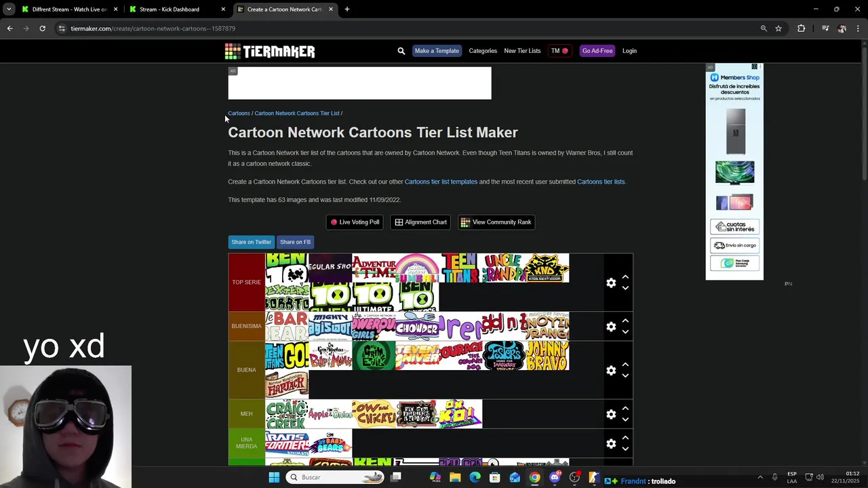Viewport: 868px width, 488px height.
Task: Click the Adventure Time logo thumbnail
Action: click(x=374, y=268)
